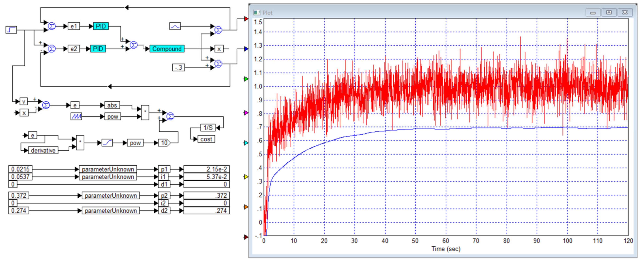Viewport: 644px width, 264px height.
Task: Click the green plot input connector
Action: pos(246,79)
